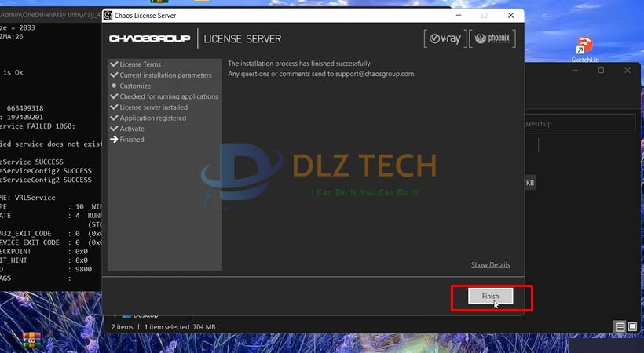The width and height of the screenshot is (644, 353).
Task: Click the Phoenix logo badge
Action: [x=492, y=38]
